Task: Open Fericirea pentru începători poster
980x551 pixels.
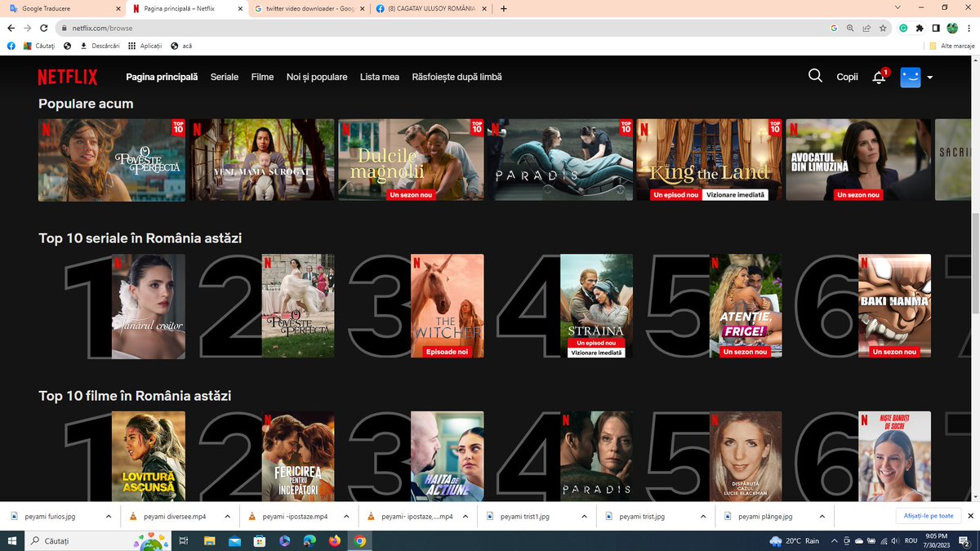Action: click(x=298, y=456)
